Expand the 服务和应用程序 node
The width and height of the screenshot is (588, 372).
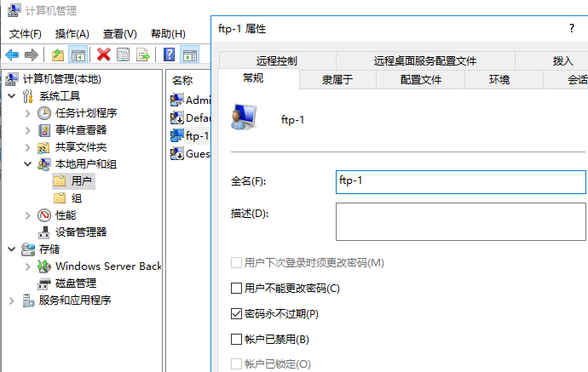(x=12, y=300)
